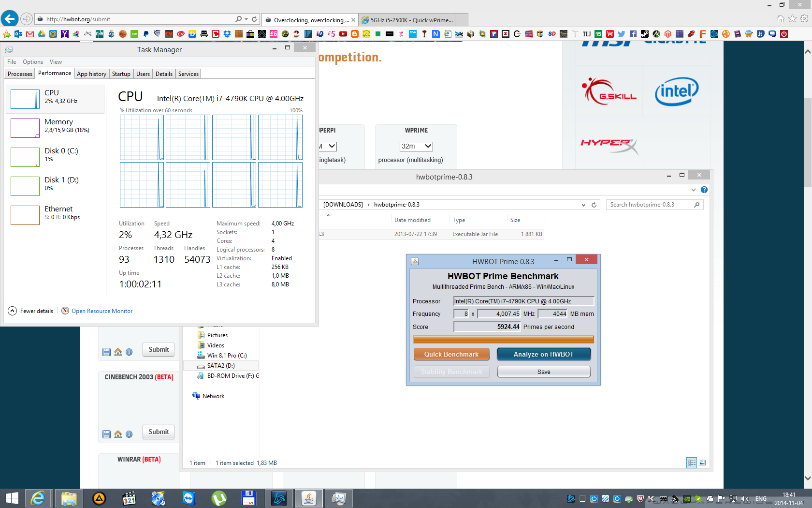
Task: Click the Save button in HWBOT Prime
Action: point(544,372)
